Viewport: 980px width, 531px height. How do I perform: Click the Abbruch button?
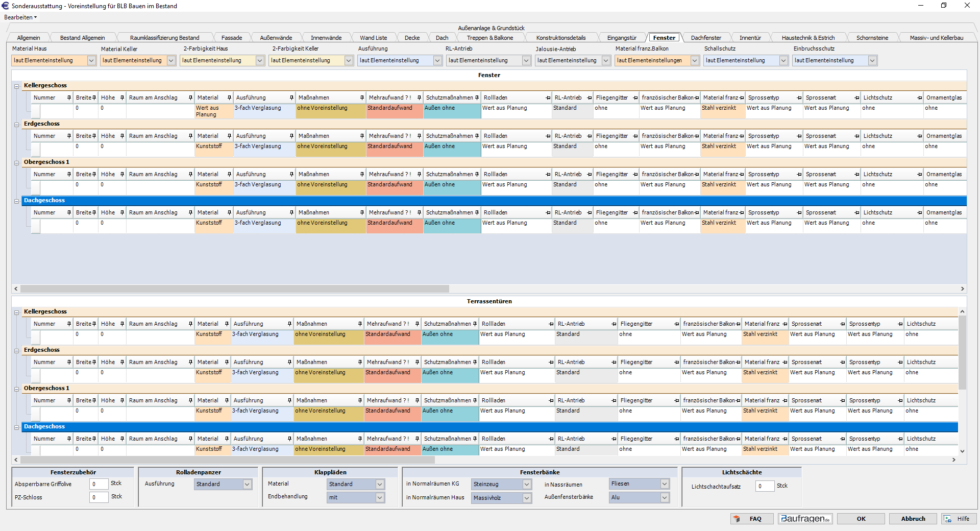pos(913,519)
